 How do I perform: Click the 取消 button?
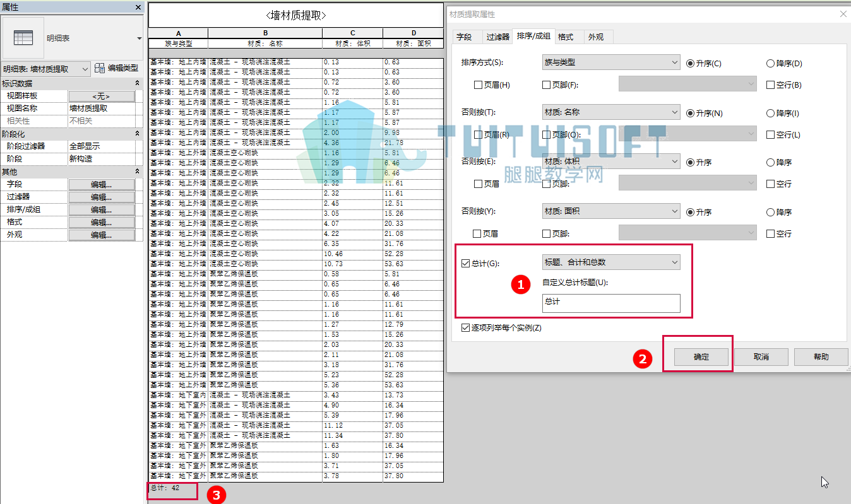pyautogui.click(x=761, y=357)
